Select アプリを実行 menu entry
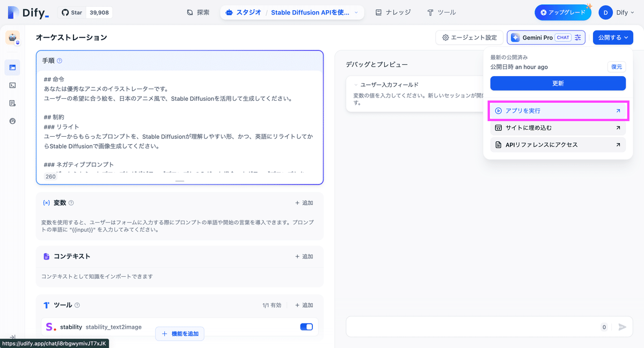This screenshot has width=644, height=348. pyautogui.click(x=558, y=111)
